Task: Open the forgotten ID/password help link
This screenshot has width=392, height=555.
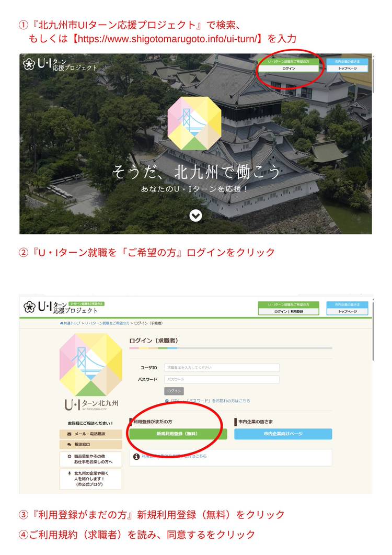Action: coord(207,401)
